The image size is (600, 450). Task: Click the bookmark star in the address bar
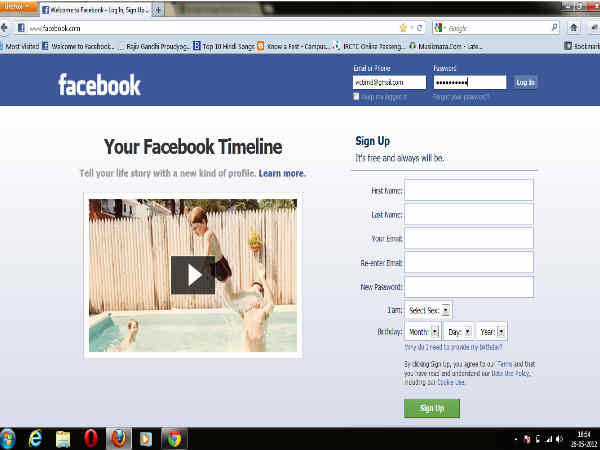(x=403, y=28)
